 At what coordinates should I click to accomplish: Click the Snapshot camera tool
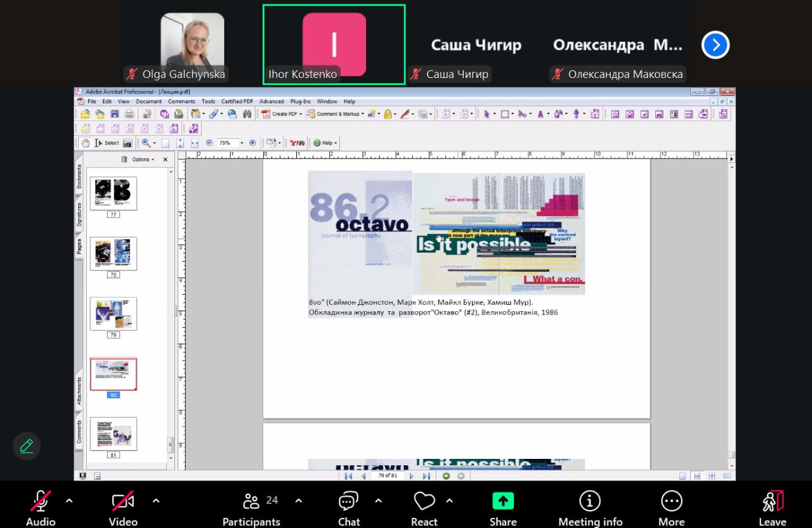coord(128,143)
